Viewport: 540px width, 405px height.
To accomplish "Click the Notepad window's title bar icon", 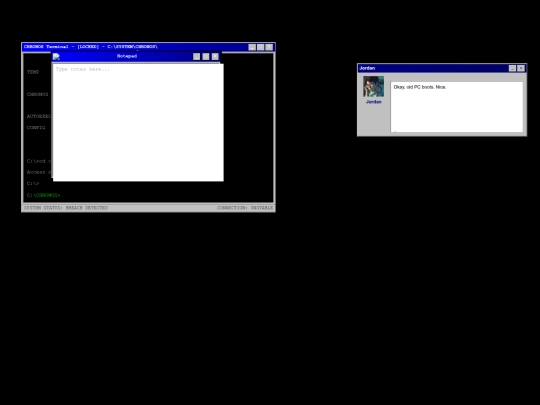I will [x=56, y=56].
